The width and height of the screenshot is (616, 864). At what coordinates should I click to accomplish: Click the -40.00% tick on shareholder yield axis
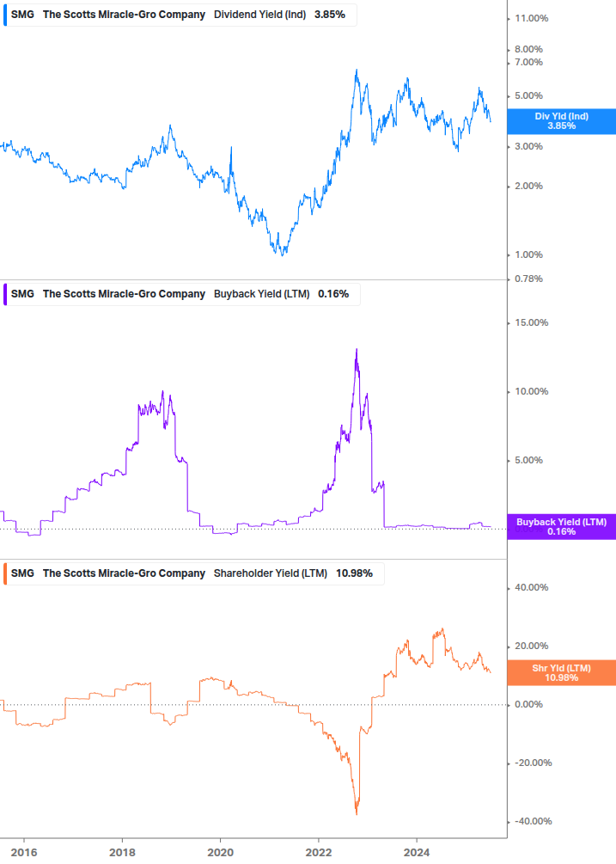click(x=533, y=822)
